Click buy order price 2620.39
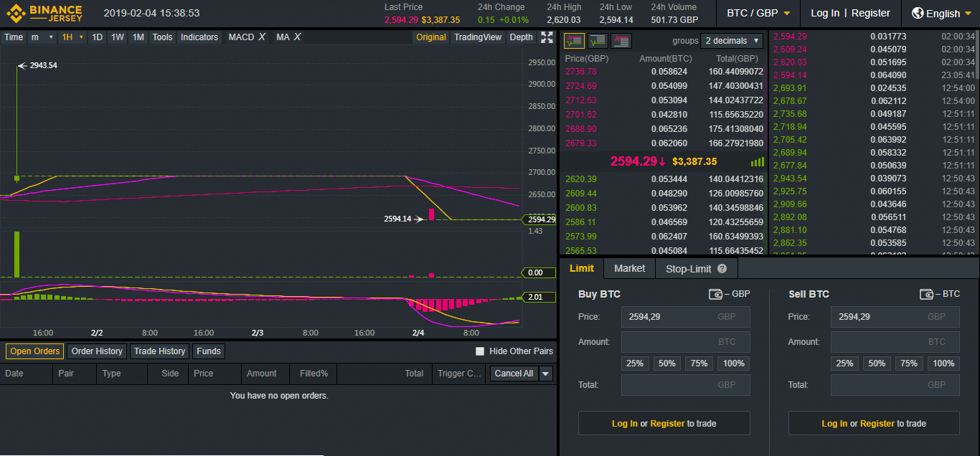Viewport: 980px width, 456px height. click(581, 179)
